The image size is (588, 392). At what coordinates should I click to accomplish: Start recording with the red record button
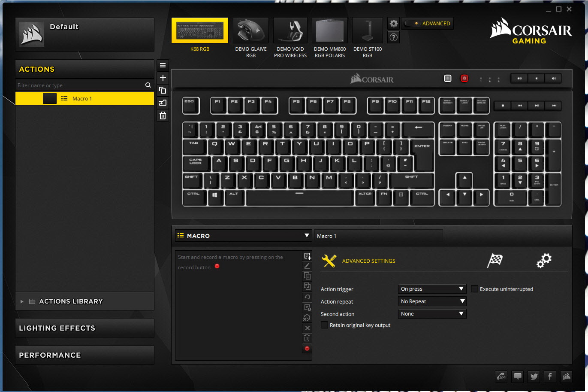(307, 348)
